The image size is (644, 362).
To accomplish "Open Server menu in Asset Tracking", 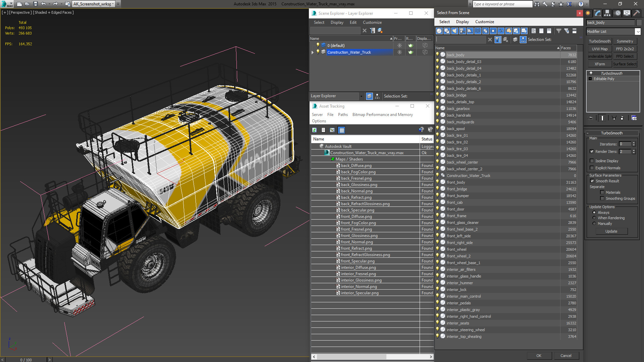I will click(x=317, y=115).
